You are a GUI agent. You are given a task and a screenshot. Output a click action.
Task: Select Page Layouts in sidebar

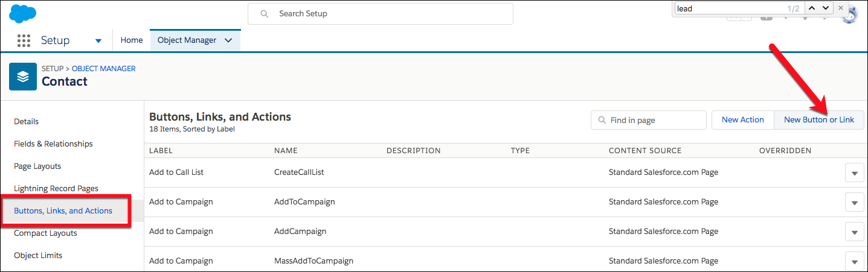click(37, 166)
